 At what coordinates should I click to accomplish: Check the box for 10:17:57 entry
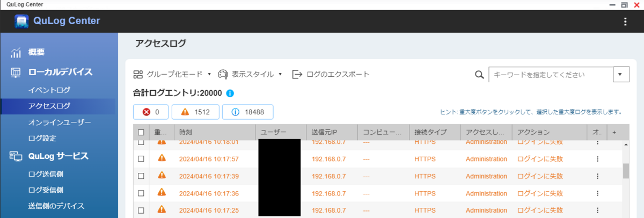pyautogui.click(x=141, y=159)
